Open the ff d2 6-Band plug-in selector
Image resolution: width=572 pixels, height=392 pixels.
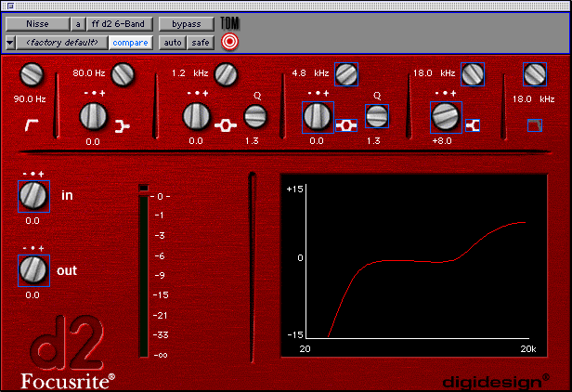pyautogui.click(x=118, y=24)
